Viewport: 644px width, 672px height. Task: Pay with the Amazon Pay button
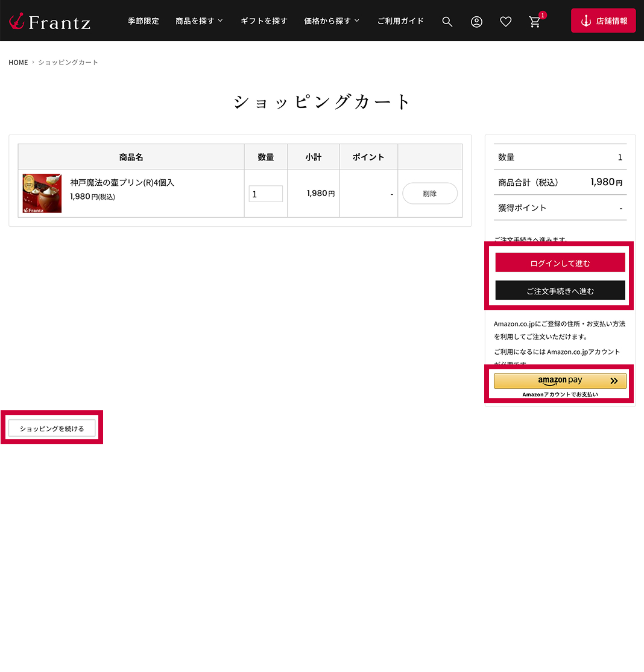(560, 381)
